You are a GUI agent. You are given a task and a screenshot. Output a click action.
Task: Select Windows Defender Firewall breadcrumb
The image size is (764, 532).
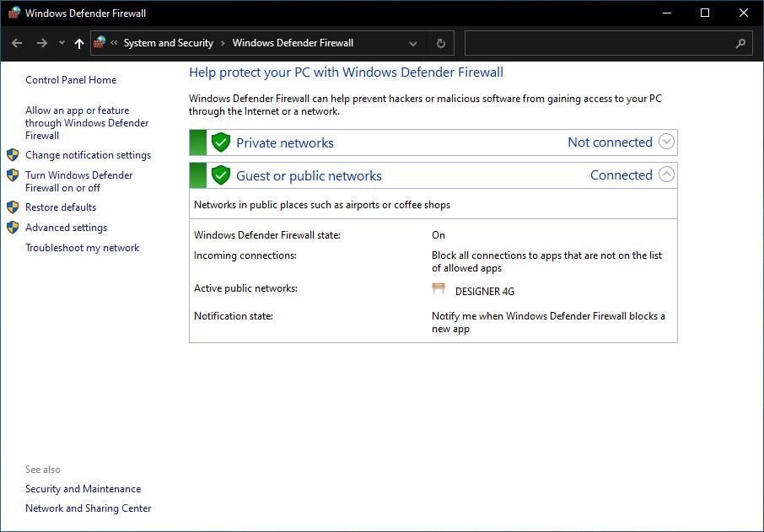pos(293,43)
